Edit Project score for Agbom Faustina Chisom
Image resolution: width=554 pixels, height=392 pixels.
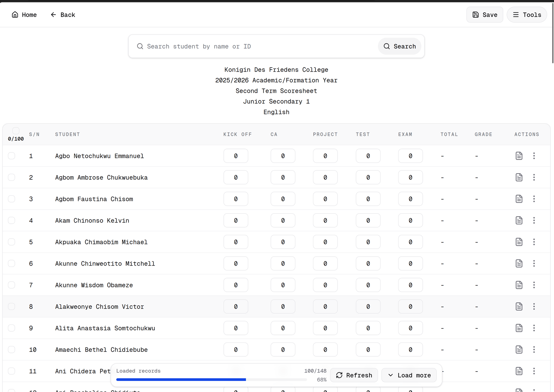click(x=325, y=199)
